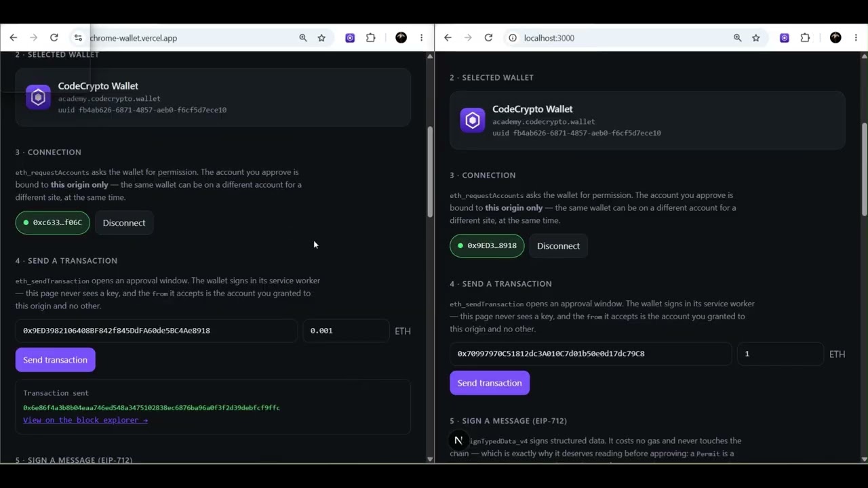868x488 pixels.
Task: Click the zoom magnifier icon in the left window
Action: (303, 38)
